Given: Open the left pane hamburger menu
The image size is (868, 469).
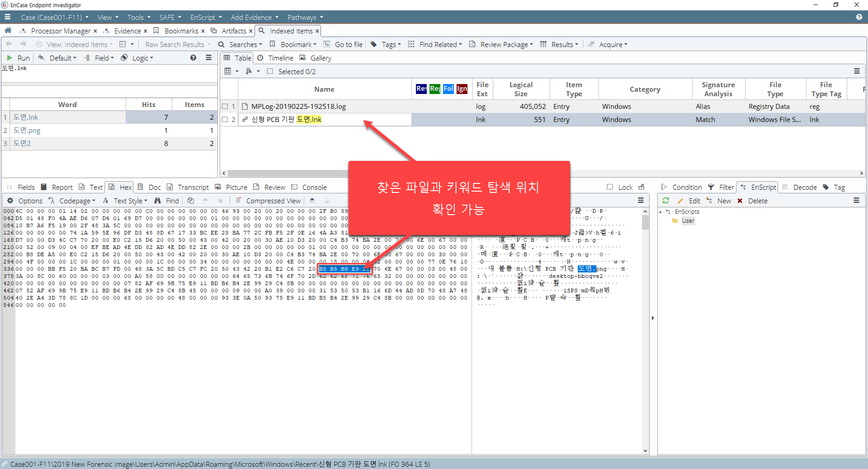Looking at the screenshot, I should 208,58.
